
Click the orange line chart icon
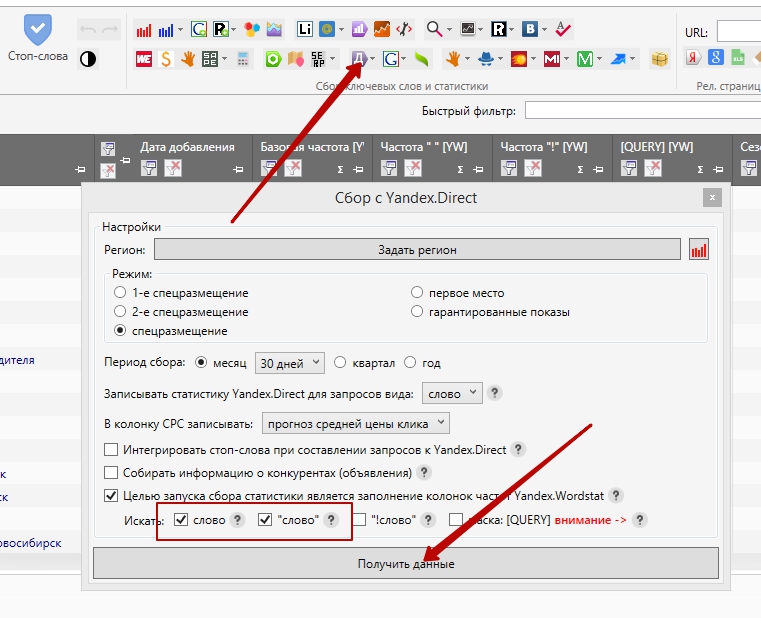coord(382,30)
